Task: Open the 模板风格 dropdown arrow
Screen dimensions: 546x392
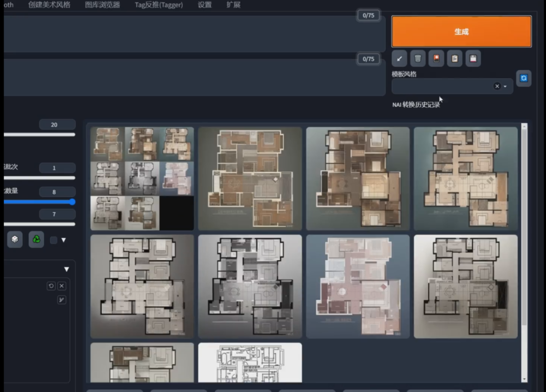Action: tap(505, 86)
